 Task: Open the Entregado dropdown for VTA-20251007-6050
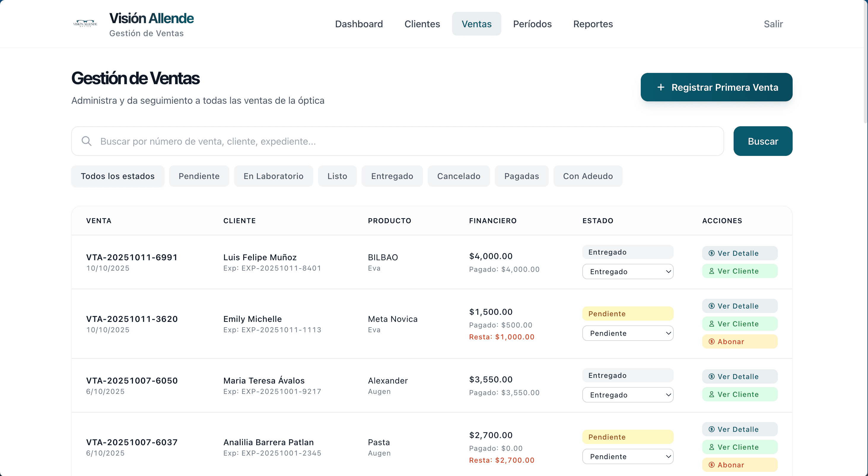(627, 394)
